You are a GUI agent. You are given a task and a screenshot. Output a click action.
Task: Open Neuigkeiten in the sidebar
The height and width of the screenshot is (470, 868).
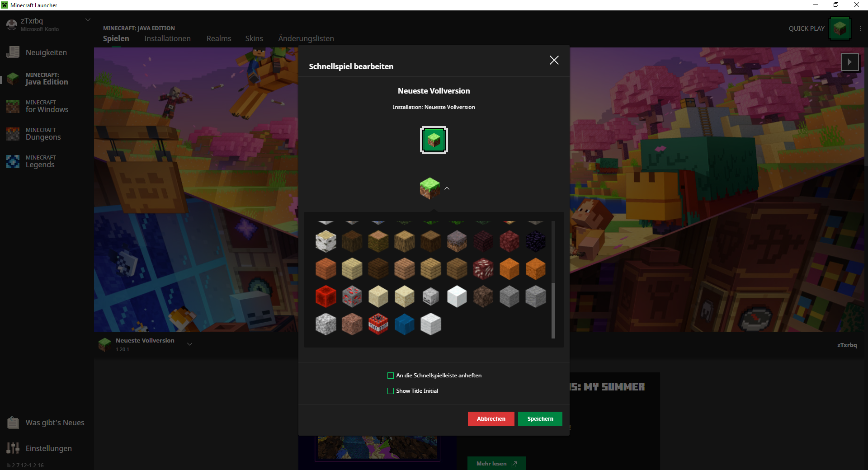point(46,52)
